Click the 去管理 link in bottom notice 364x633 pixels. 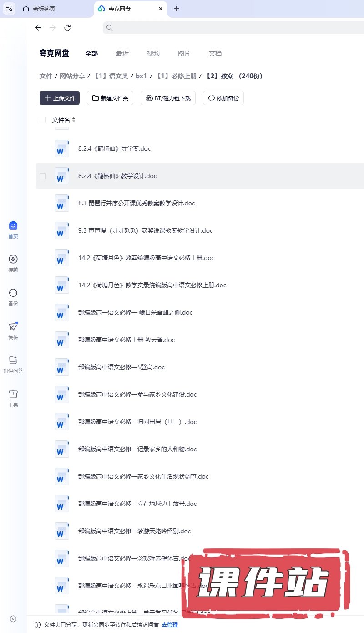[x=169, y=625]
